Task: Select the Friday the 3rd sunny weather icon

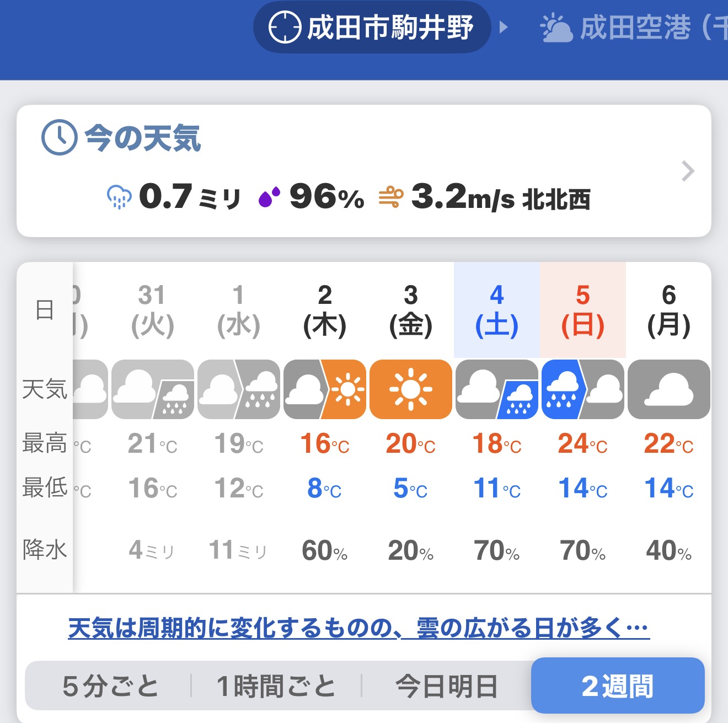Action: tap(411, 389)
